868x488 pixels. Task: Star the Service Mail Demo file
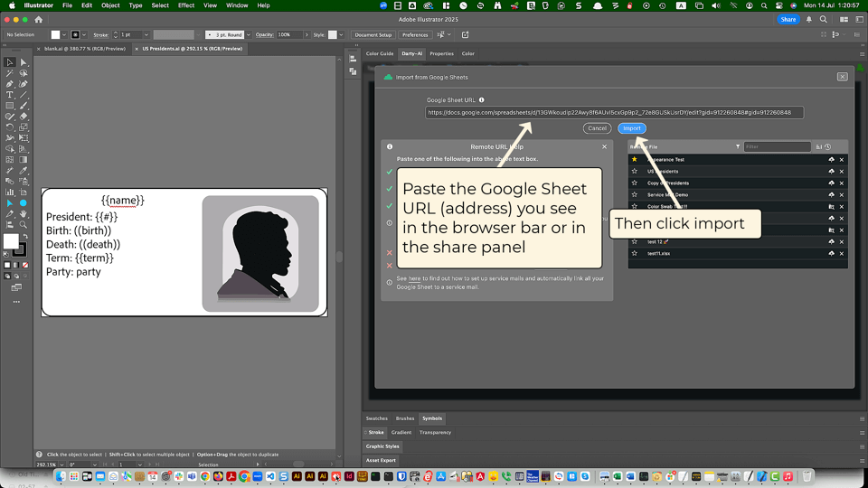(x=635, y=195)
